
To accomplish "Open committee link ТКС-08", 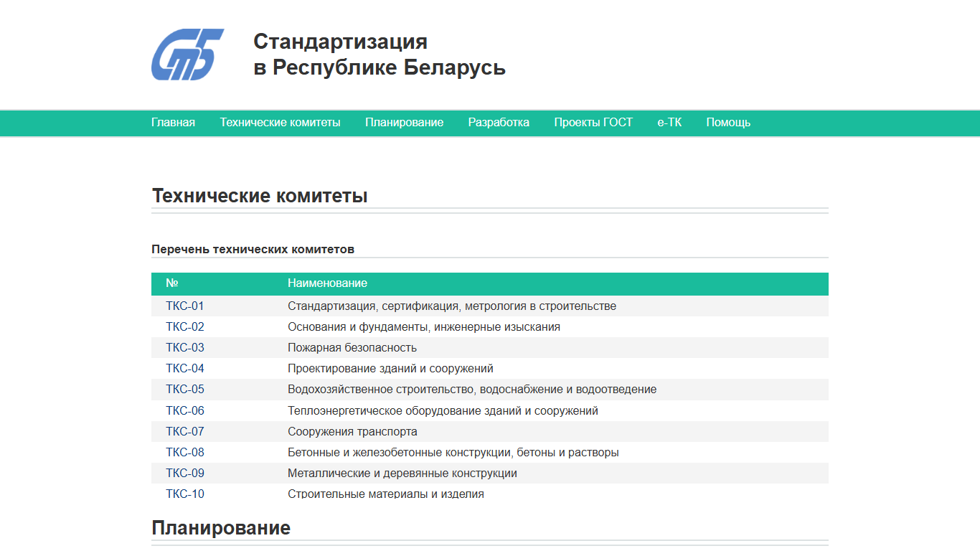I will 185,452.
